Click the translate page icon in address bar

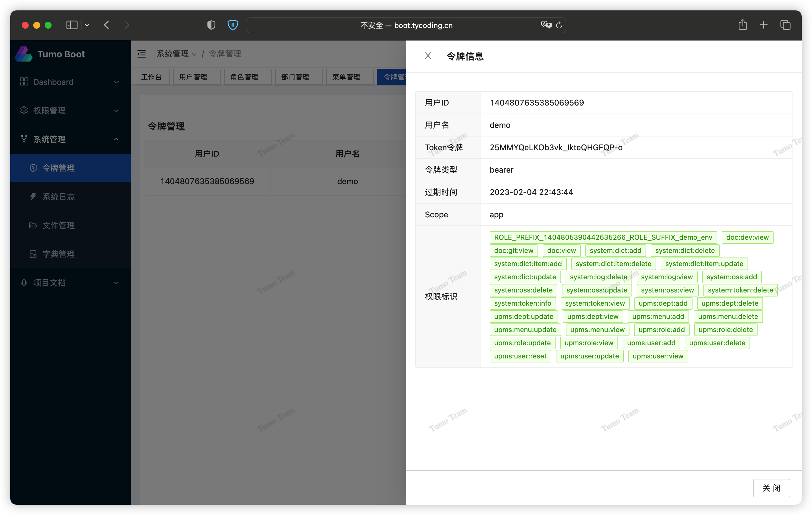tap(546, 25)
